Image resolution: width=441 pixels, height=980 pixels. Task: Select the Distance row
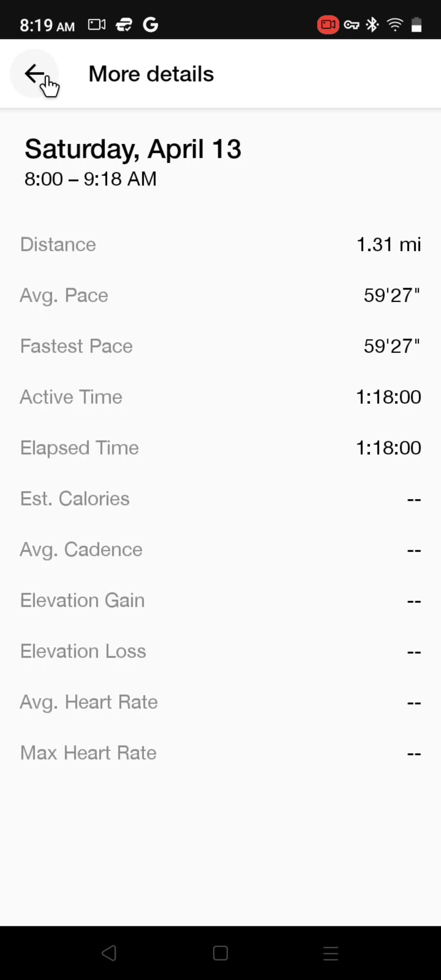[220, 245]
